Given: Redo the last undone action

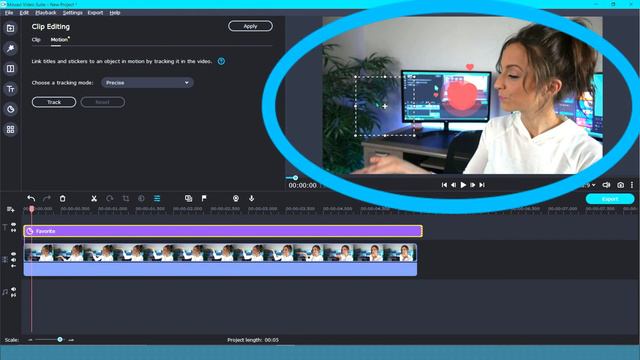Looking at the screenshot, I should (x=47, y=198).
